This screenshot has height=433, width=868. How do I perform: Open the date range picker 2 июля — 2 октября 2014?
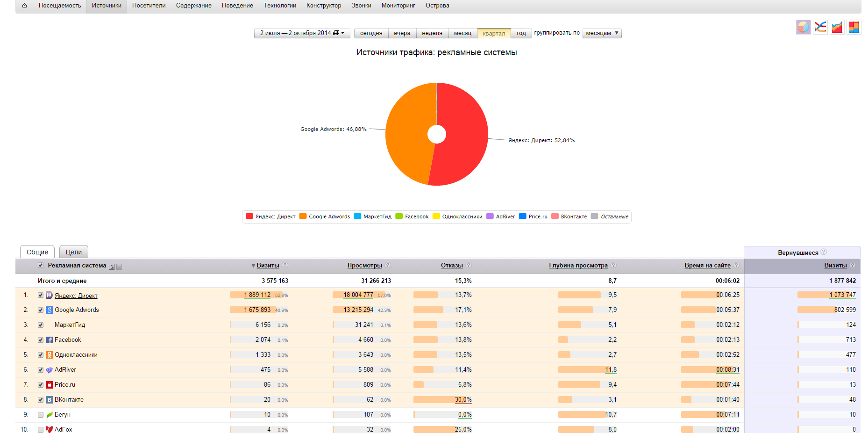(x=302, y=33)
